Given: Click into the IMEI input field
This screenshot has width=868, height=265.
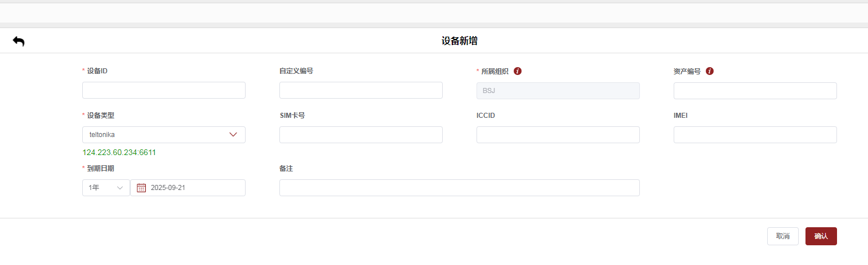Looking at the screenshot, I should pyautogui.click(x=755, y=135).
